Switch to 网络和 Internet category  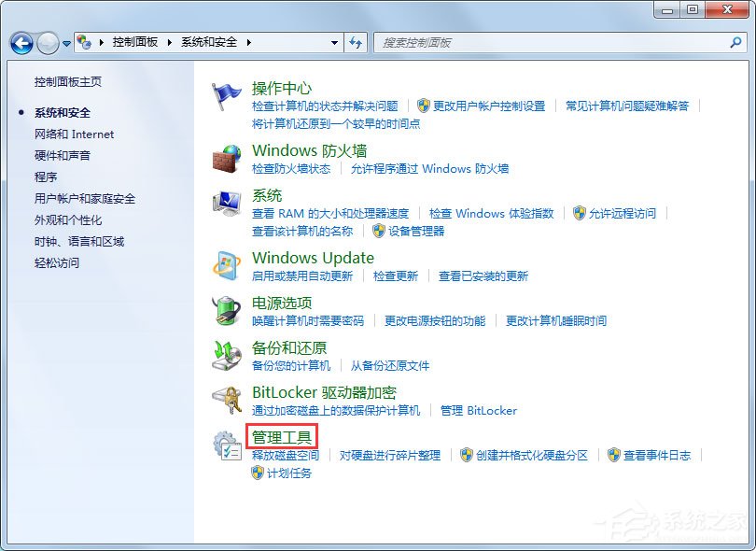tap(74, 134)
